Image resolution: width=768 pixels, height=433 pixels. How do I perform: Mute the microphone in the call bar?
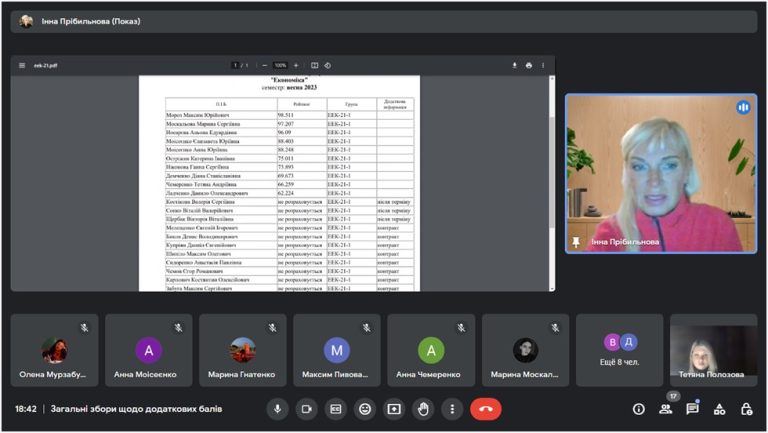point(277,409)
